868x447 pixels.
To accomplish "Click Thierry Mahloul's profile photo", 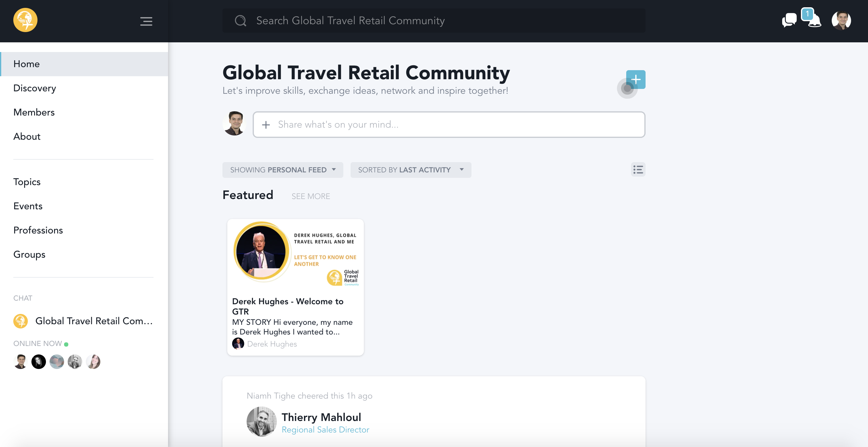I will coord(261,421).
